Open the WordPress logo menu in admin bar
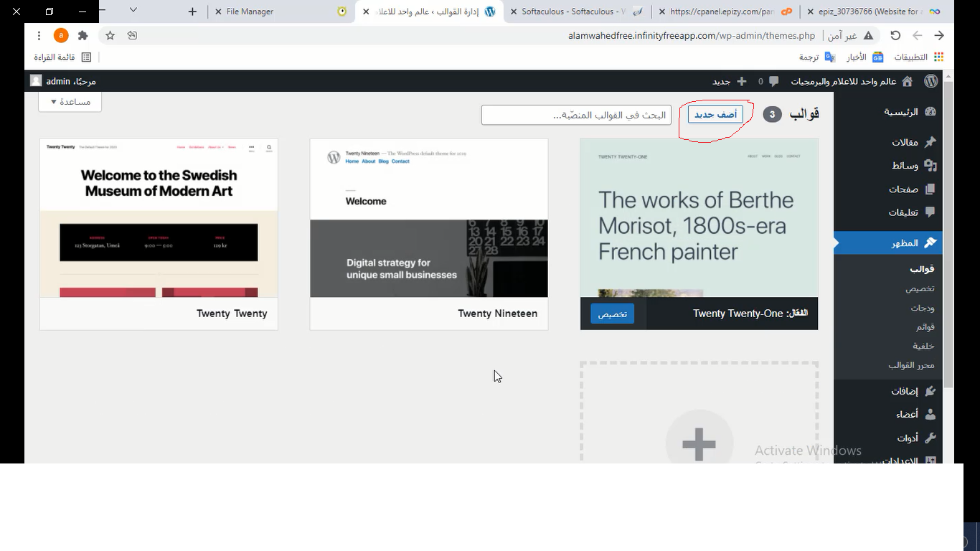Screen dimensions: 980x551 [930, 81]
